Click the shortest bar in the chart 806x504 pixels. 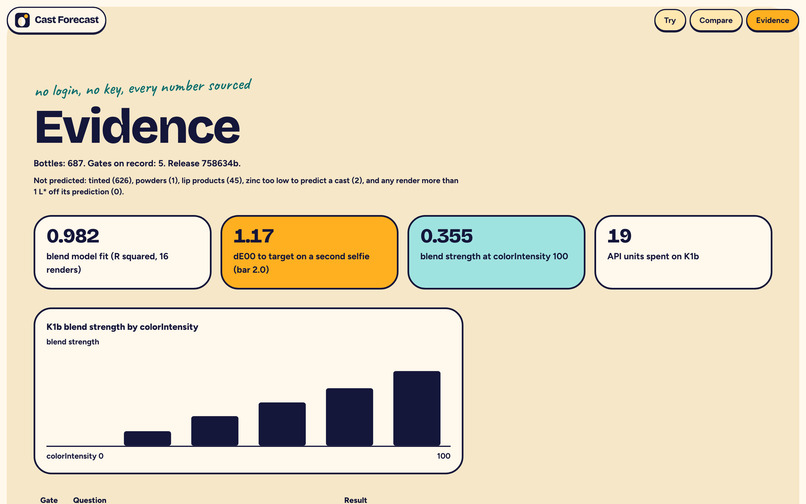(x=148, y=439)
